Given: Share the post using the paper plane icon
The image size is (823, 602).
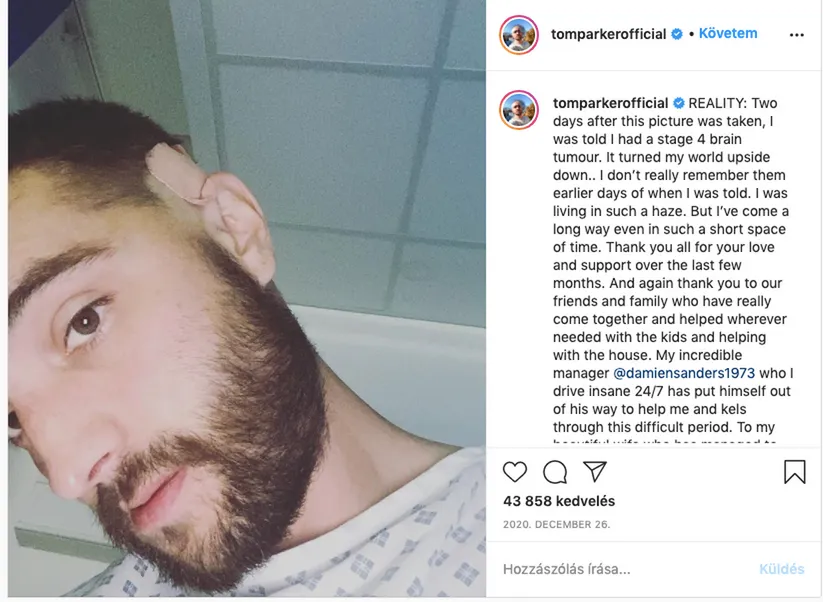Looking at the screenshot, I should 595,471.
